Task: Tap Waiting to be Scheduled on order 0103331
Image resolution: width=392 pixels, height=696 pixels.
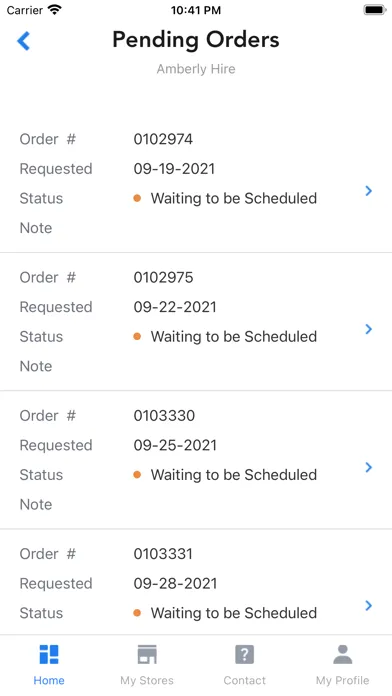Action: click(x=234, y=613)
